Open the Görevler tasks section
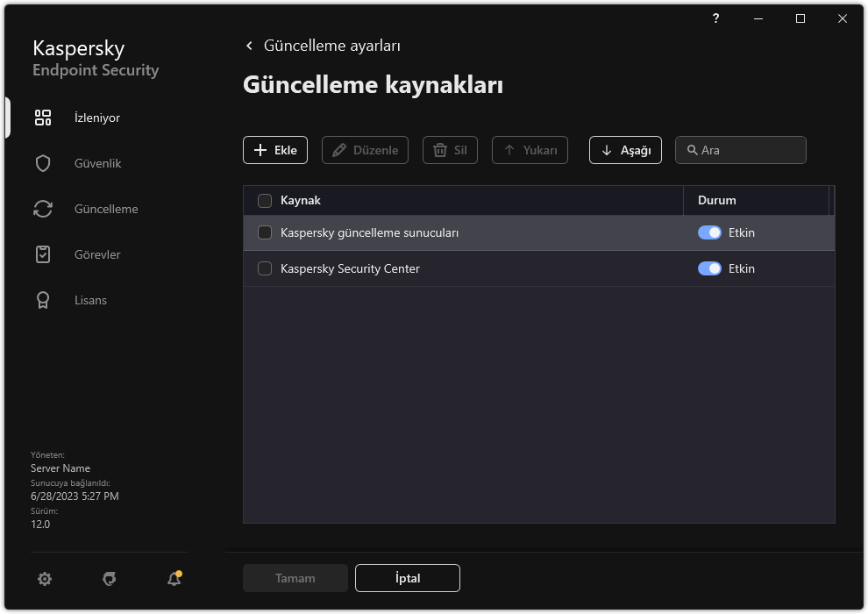This screenshot has height=614, width=868. coord(96,254)
